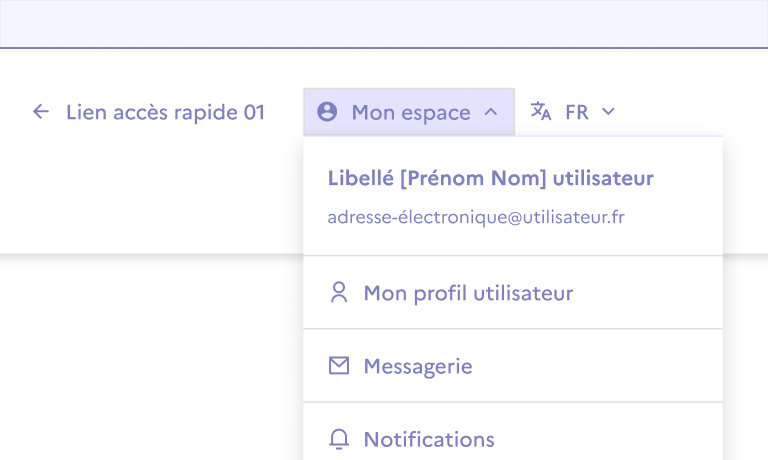This screenshot has height=460, width=768.
Task: Collapse Mon espace using its up chevron
Action: pyautogui.click(x=490, y=112)
